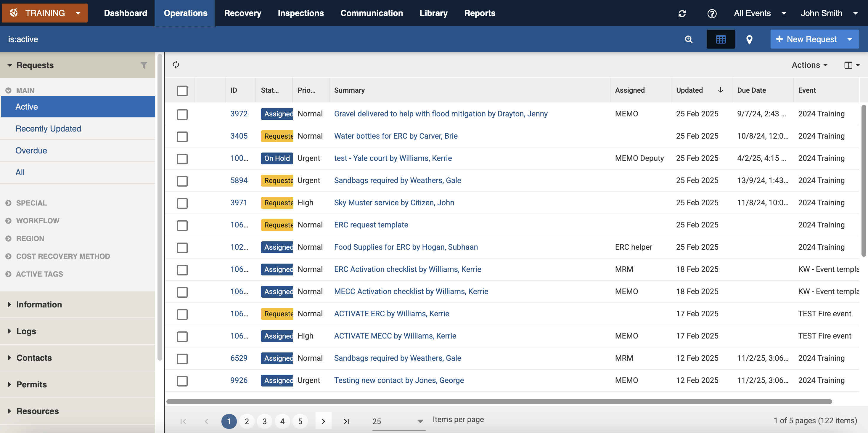868x433 pixels.
Task: Expand the Information sidebar section
Action: [x=39, y=304]
